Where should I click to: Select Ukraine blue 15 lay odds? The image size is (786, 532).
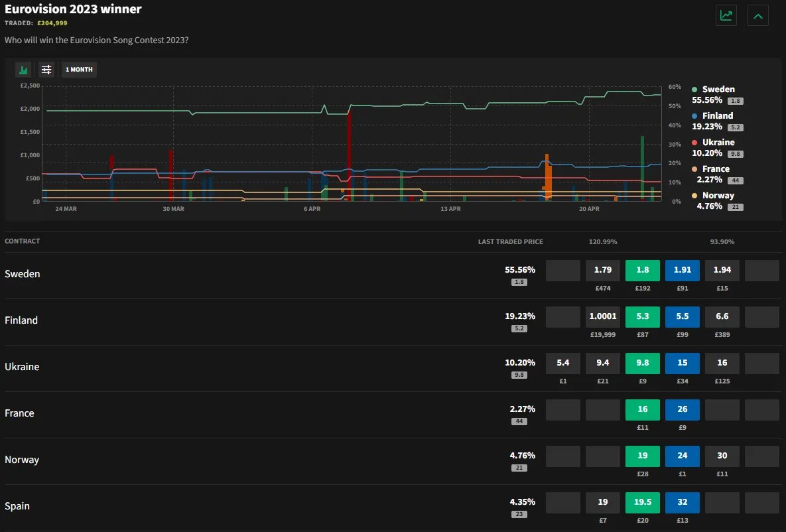click(x=682, y=364)
